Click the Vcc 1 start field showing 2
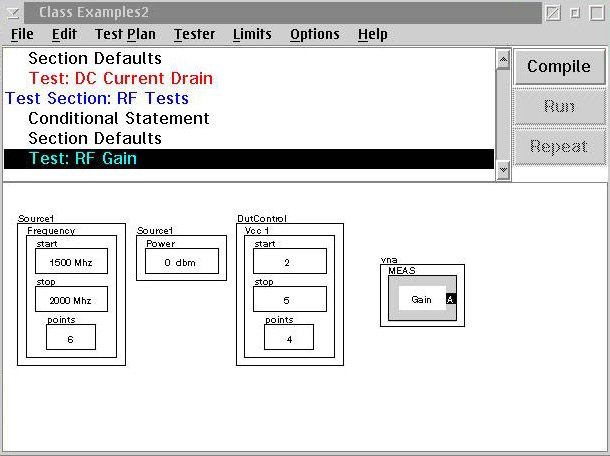This screenshot has width=610, height=456. 290,261
